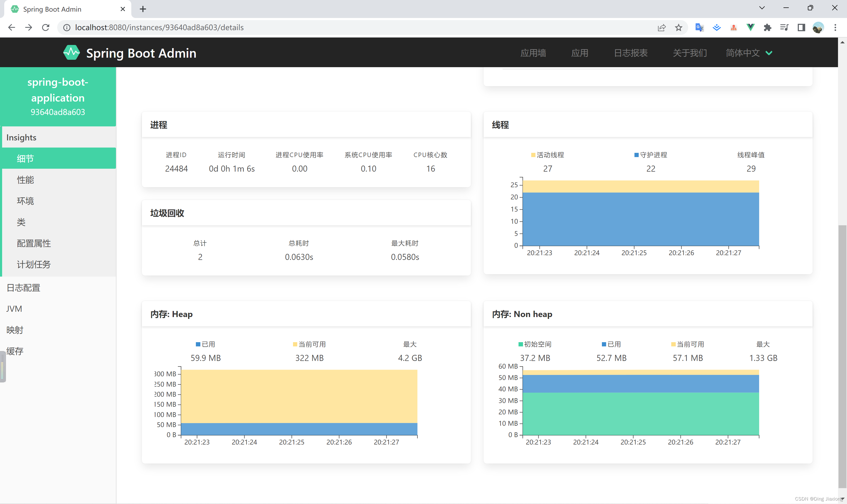Viewport: 847px width, 504px height.
Task: Click uptime value 0d 0h 1m 6s
Action: [x=231, y=169]
